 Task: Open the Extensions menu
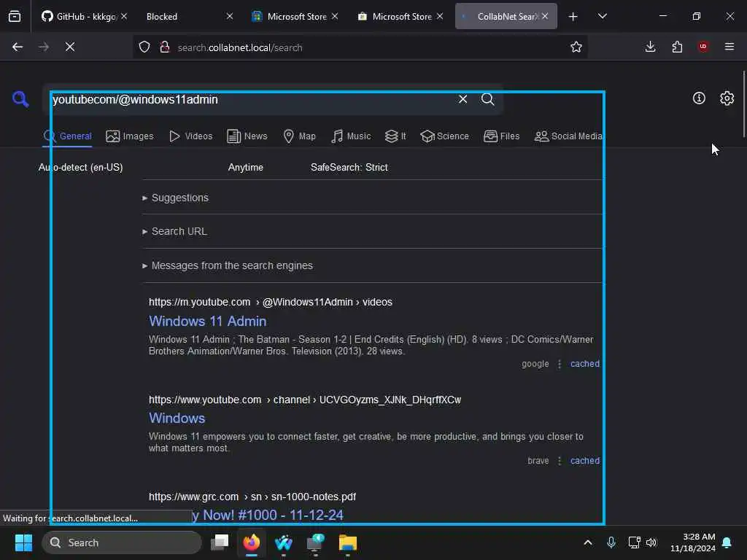pyautogui.click(x=677, y=47)
